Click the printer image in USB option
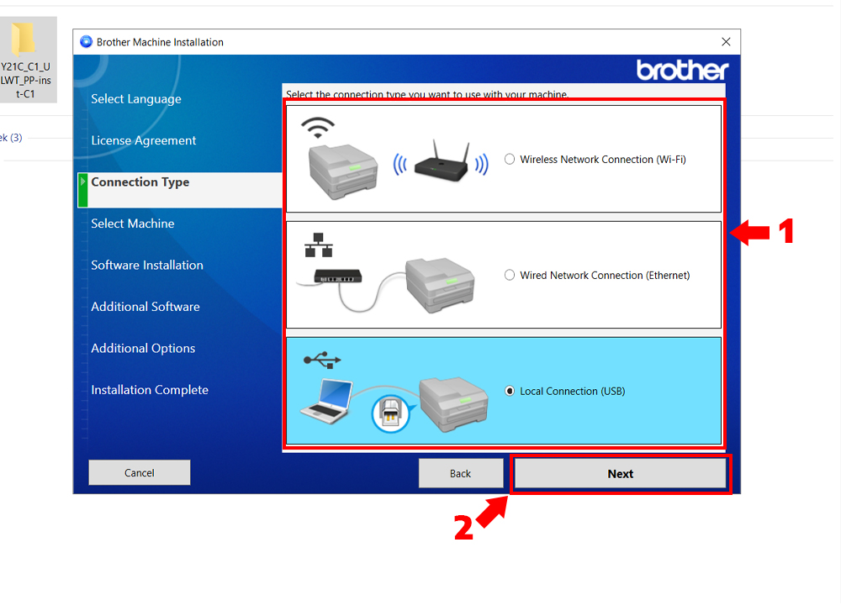The height and width of the screenshot is (616, 841). [x=454, y=404]
